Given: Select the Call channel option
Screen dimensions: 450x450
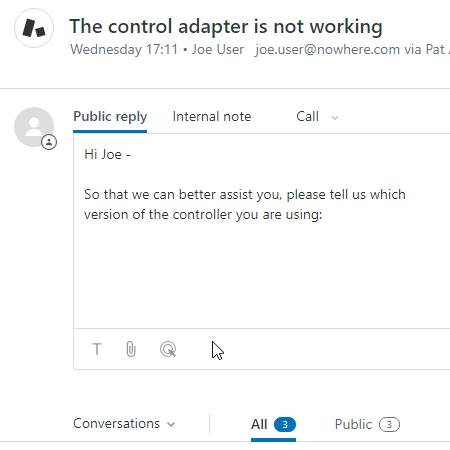Looking at the screenshot, I should pos(307,117).
